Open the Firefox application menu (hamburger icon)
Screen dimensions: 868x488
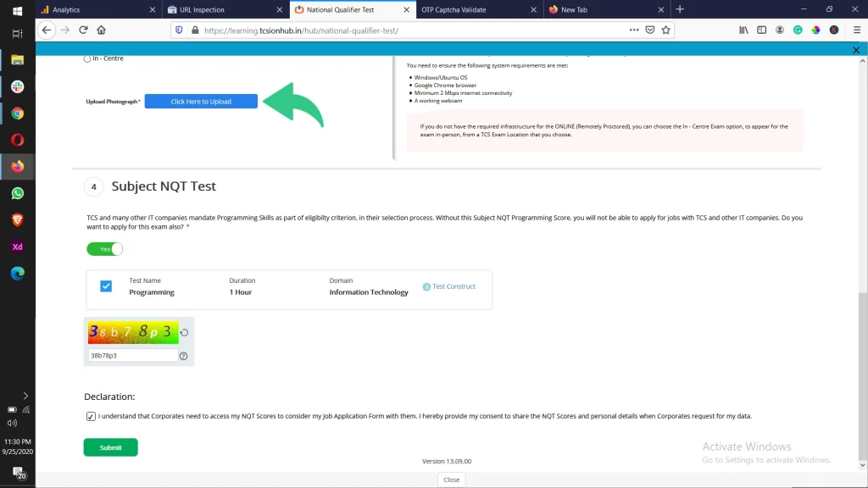857,30
